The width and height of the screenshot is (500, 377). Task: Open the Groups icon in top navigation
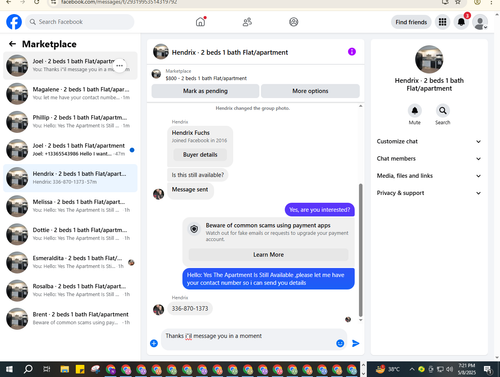pos(294,22)
